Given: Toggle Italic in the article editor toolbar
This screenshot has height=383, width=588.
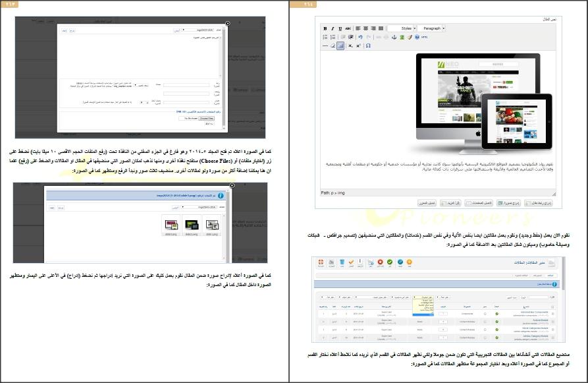Looking at the screenshot, I should pos(333,29).
